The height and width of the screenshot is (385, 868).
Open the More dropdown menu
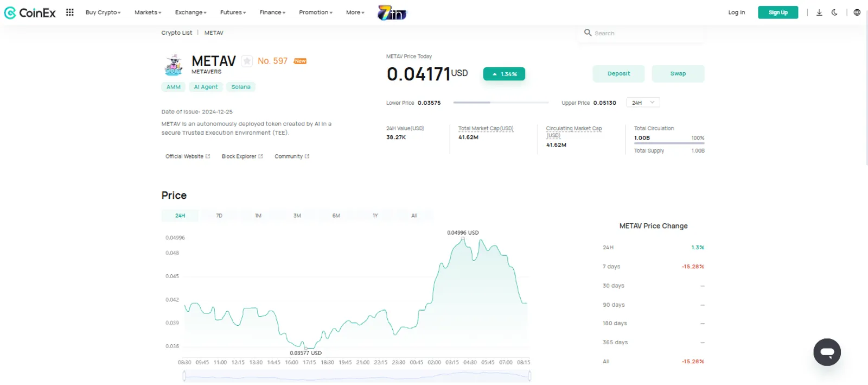pyautogui.click(x=355, y=12)
